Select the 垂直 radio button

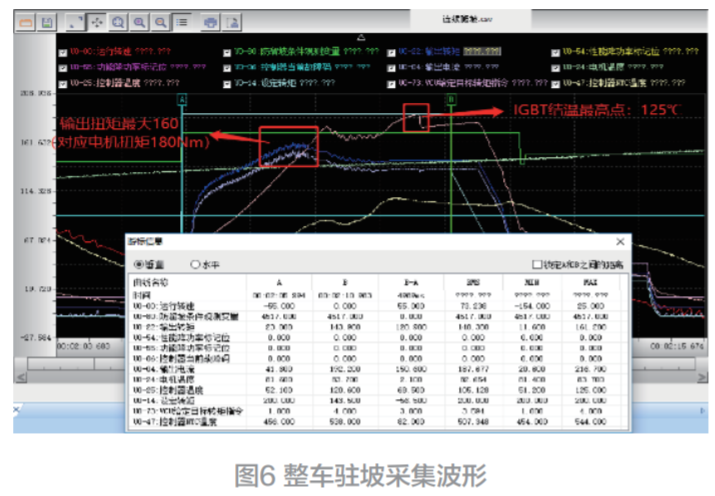point(138,263)
